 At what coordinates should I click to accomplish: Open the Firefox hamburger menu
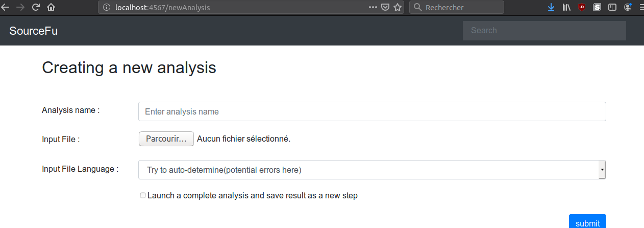[x=641, y=8]
